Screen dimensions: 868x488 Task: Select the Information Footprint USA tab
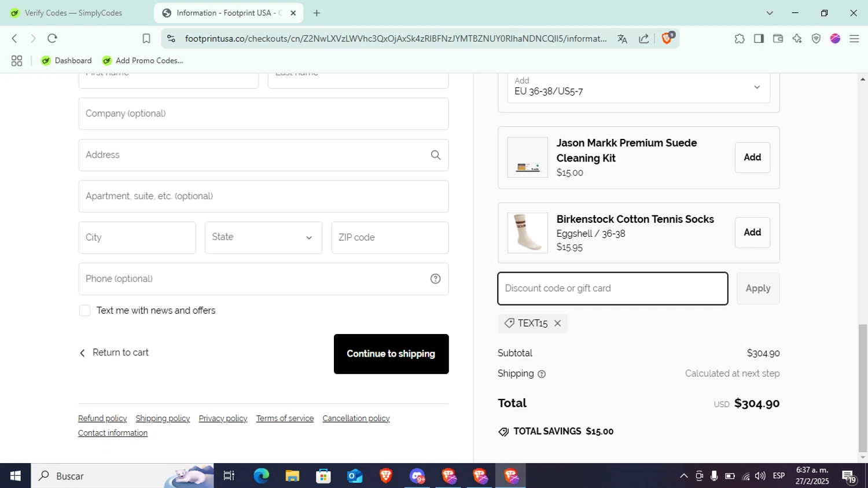point(229,13)
